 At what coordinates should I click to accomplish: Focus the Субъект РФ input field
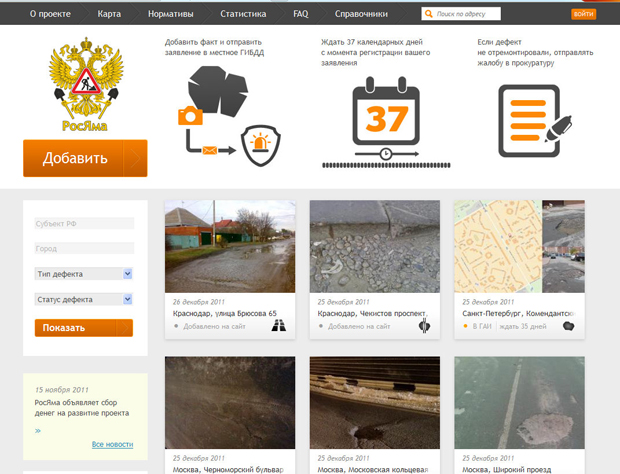pyautogui.click(x=84, y=223)
